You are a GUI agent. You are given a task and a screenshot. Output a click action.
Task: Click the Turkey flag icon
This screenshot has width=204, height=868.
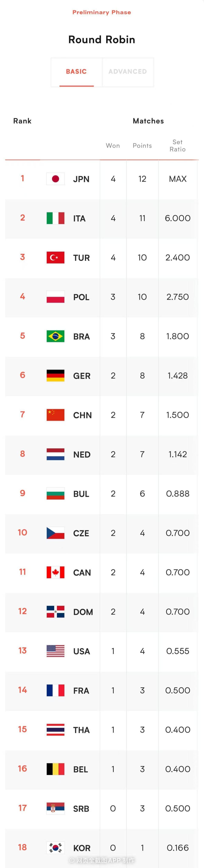(x=55, y=258)
